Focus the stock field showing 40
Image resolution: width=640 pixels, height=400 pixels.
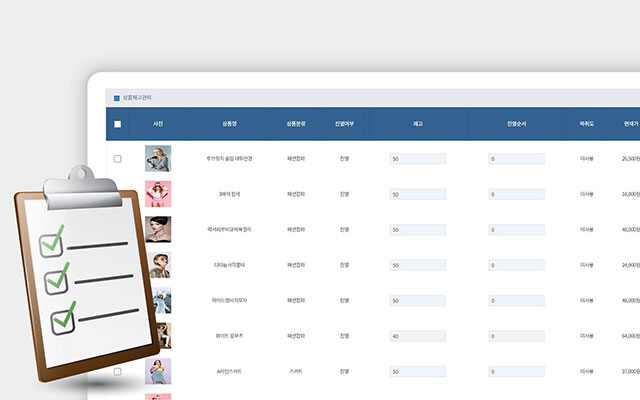point(417,336)
